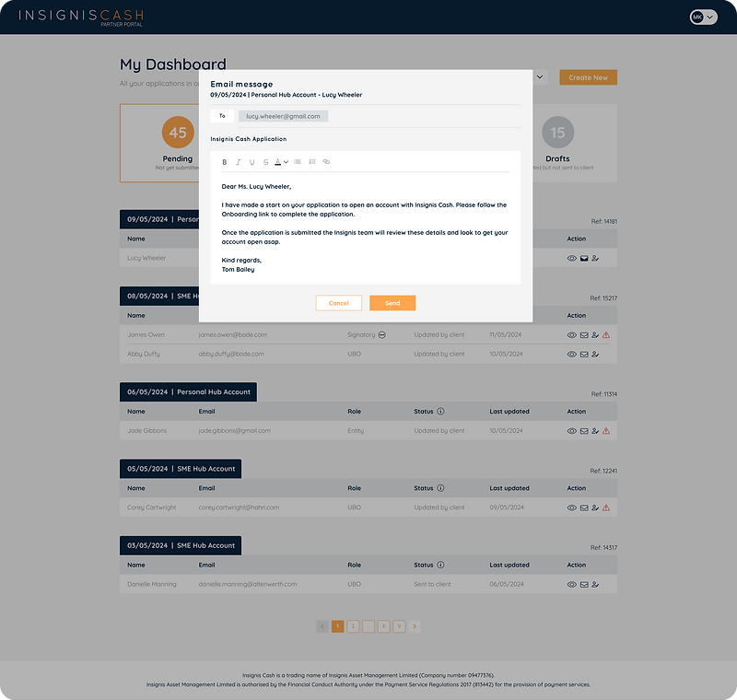Select the Drafts applications card
This screenshot has height=700, width=737.
(574, 143)
